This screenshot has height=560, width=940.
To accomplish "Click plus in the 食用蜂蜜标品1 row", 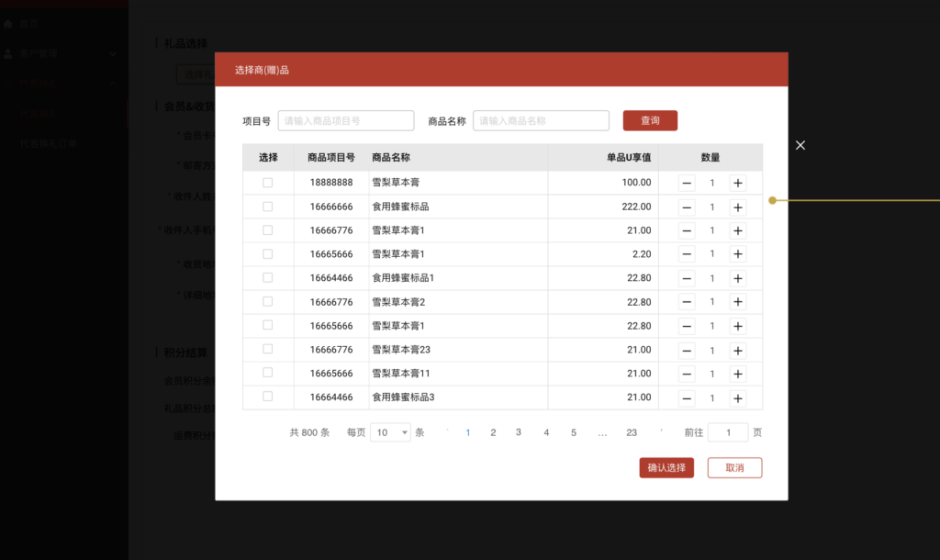I will [x=738, y=278].
